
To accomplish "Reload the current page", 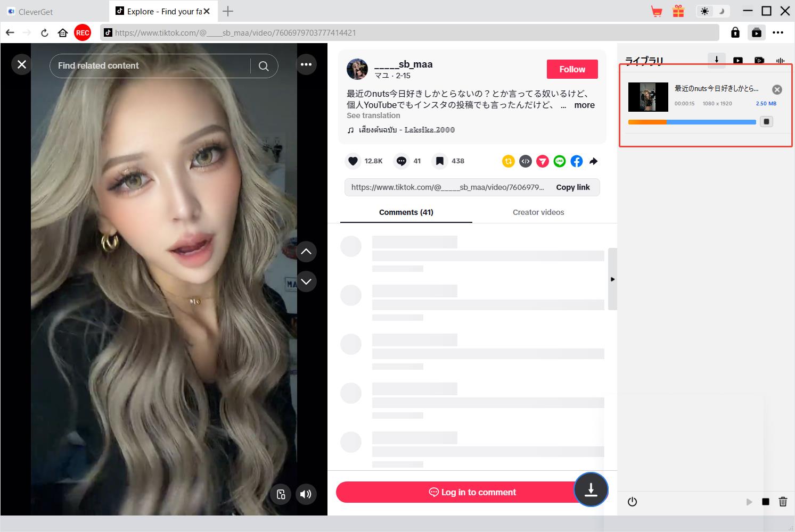I will 45,33.
